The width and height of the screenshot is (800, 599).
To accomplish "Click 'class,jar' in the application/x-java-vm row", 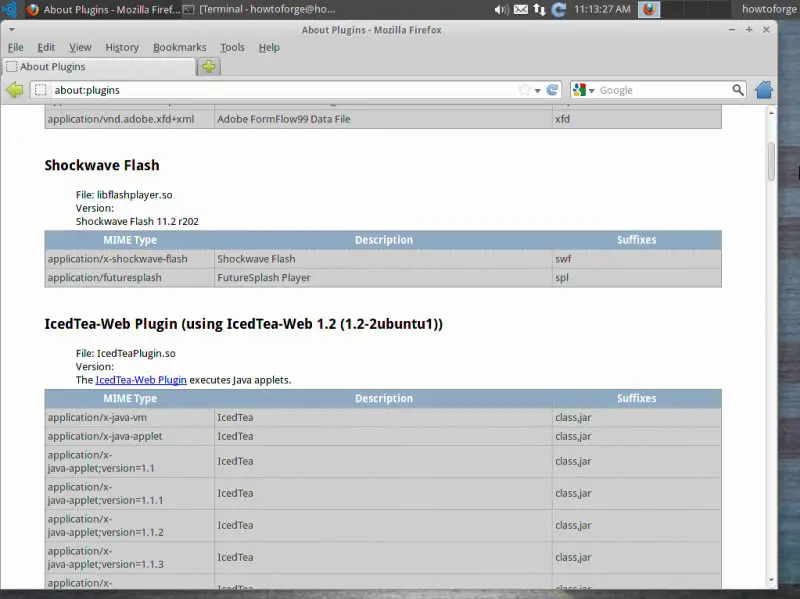I will click(573, 418).
